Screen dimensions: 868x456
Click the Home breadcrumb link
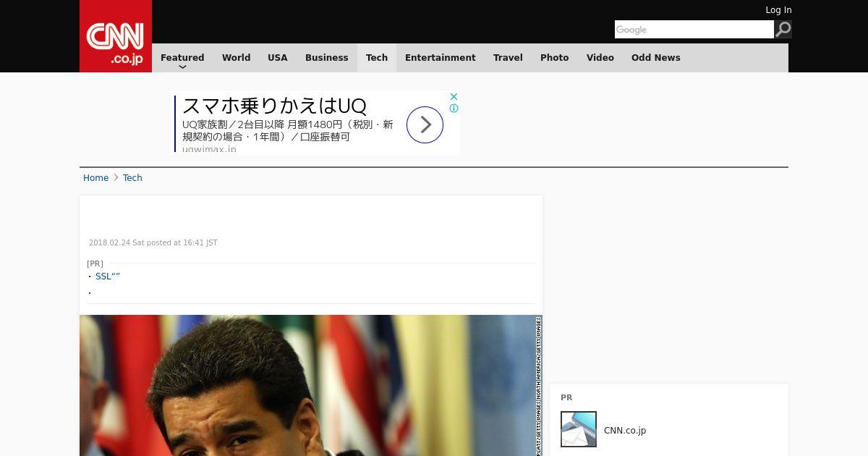point(95,178)
